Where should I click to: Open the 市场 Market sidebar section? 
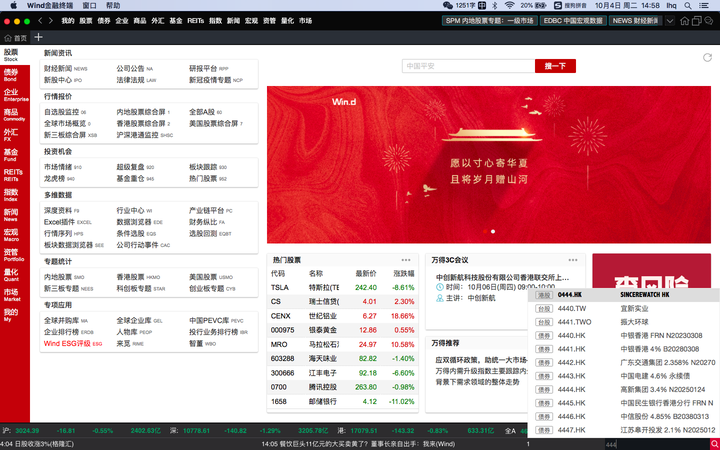pos(15,295)
